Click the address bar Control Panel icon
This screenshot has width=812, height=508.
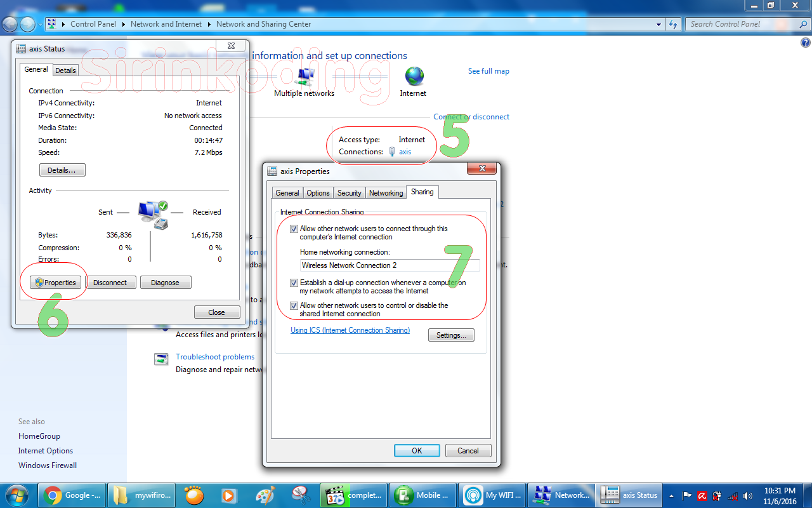pyautogui.click(x=53, y=24)
